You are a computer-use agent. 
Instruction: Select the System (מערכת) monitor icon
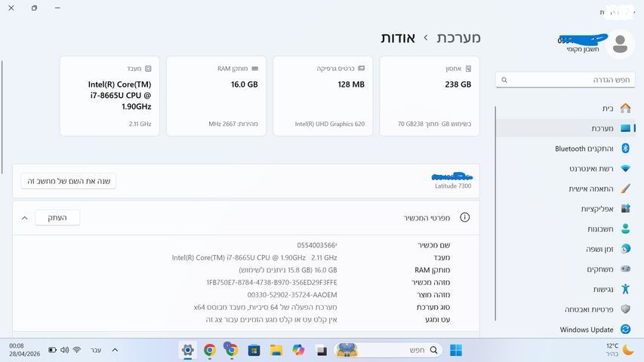click(x=625, y=128)
